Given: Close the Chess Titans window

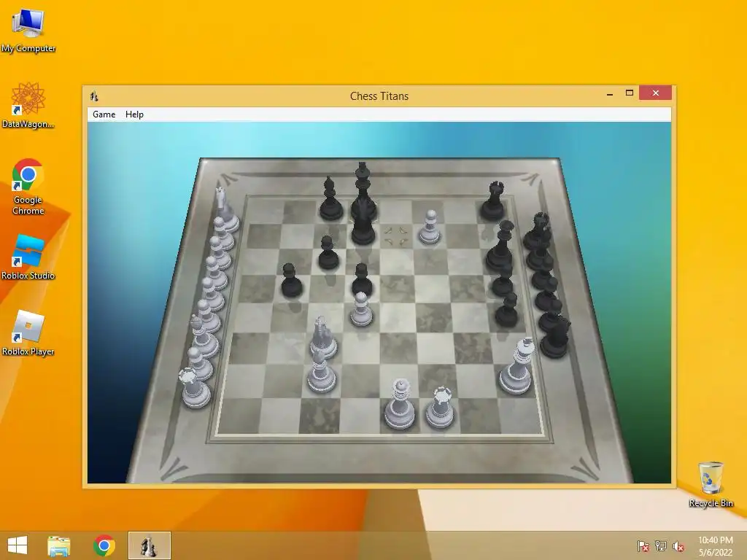Looking at the screenshot, I should (656, 93).
